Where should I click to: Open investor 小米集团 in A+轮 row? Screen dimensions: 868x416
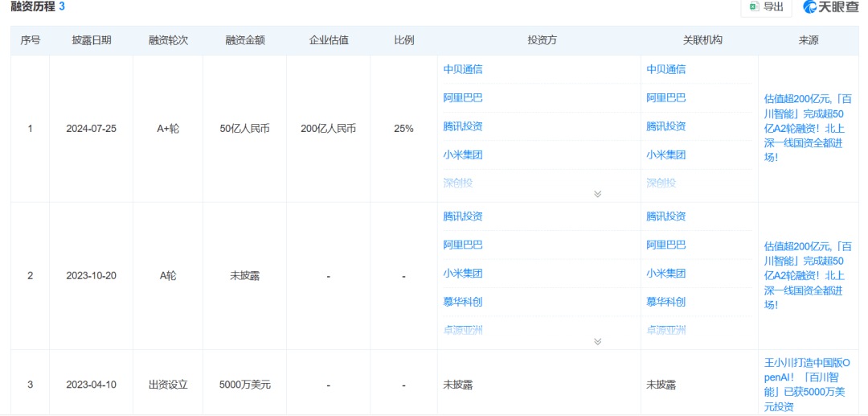click(x=463, y=155)
